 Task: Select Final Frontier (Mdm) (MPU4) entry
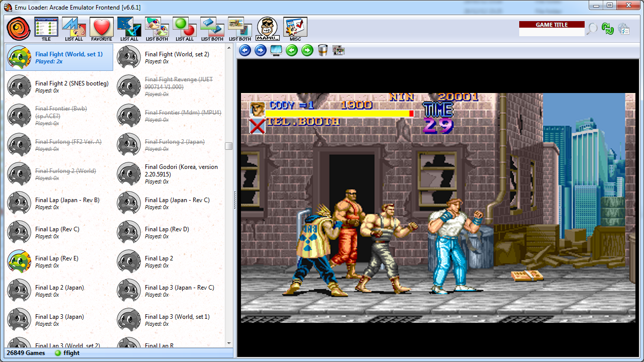tap(169, 116)
